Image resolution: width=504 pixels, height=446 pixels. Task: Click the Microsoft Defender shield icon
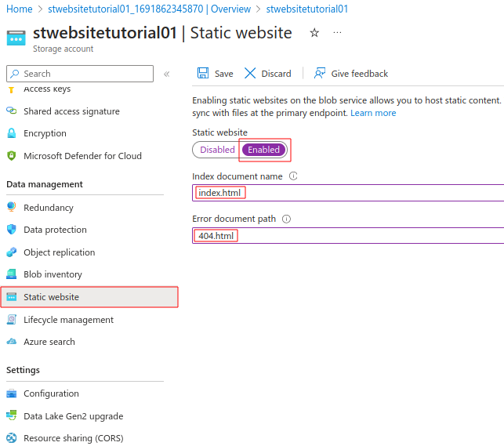point(12,155)
